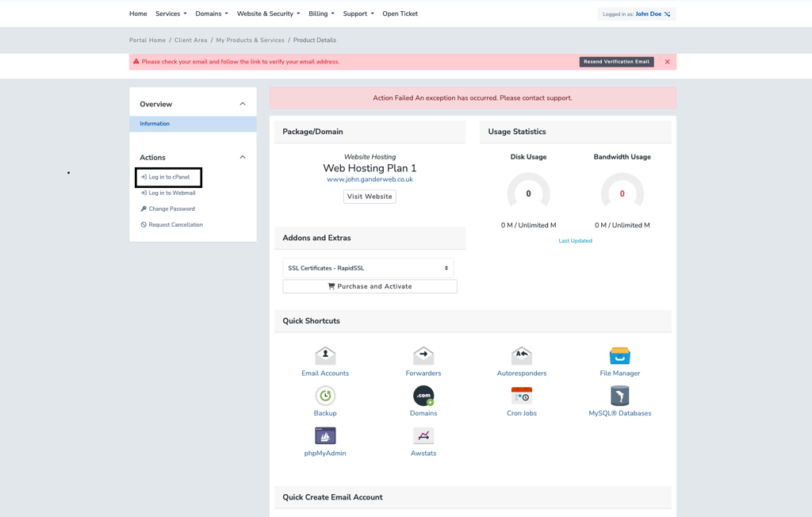Click the File Manager text label
This screenshot has height=517, width=812.
pyautogui.click(x=620, y=373)
